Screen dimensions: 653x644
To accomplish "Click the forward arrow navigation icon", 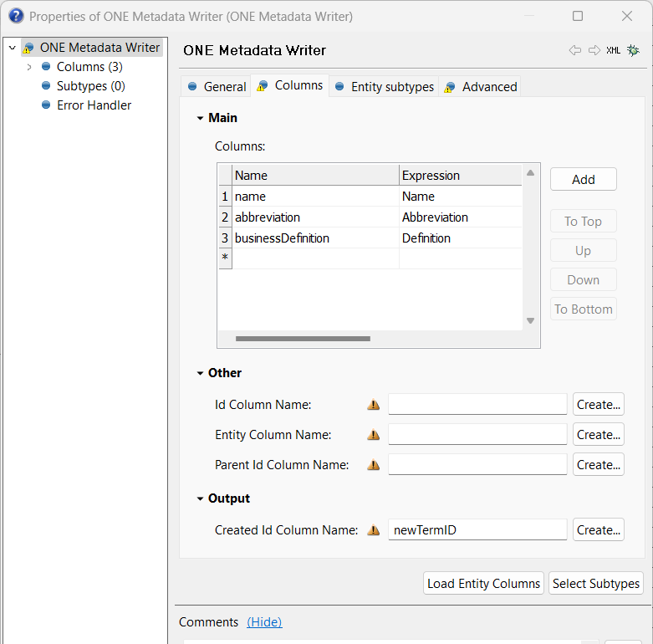I will (x=594, y=50).
